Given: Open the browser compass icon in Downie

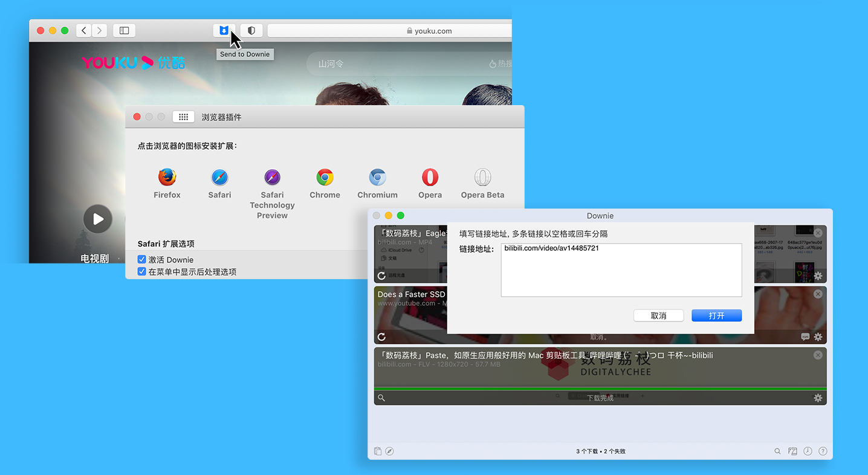Looking at the screenshot, I should point(390,451).
